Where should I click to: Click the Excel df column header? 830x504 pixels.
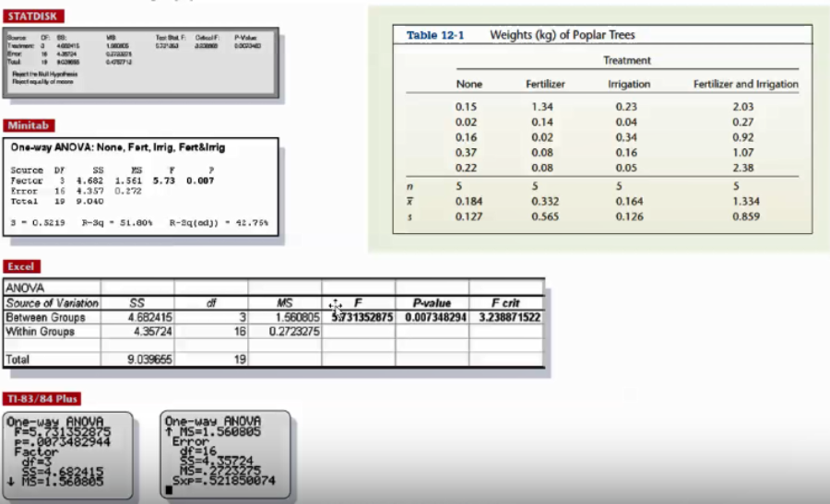pos(211,303)
